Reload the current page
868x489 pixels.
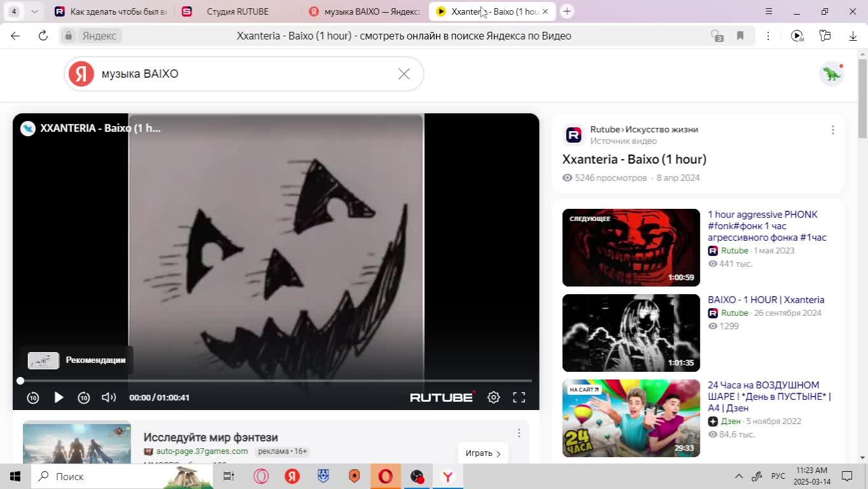coord(43,36)
